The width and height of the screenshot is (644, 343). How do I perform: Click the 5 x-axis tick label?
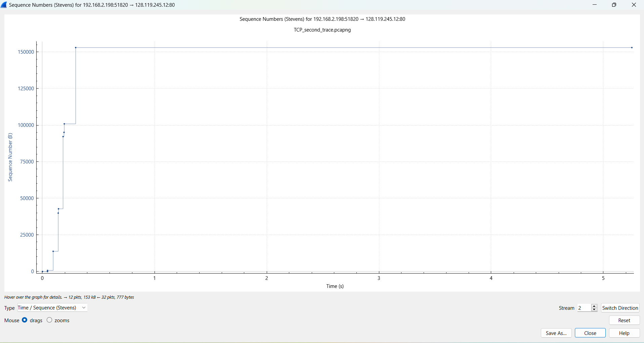coord(603,278)
